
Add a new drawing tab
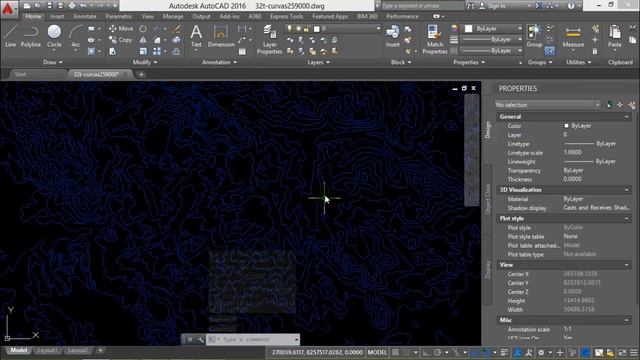point(141,74)
